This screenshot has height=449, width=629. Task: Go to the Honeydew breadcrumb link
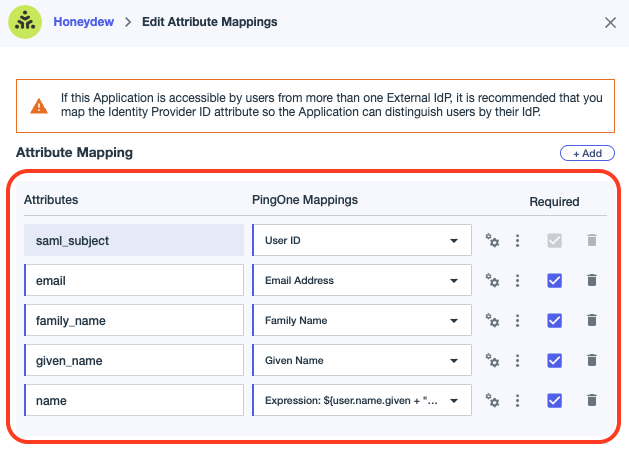click(x=83, y=22)
